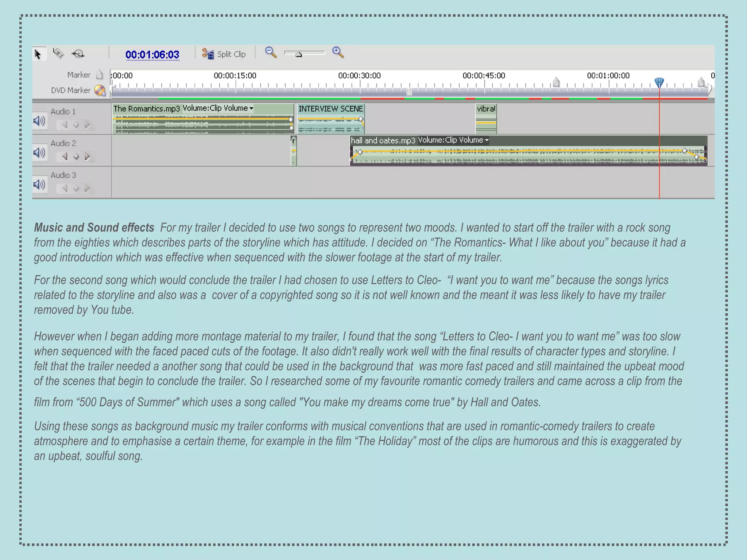Click the zoom out magnifier icon
The height and width of the screenshot is (560, 747).
(x=270, y=52)
